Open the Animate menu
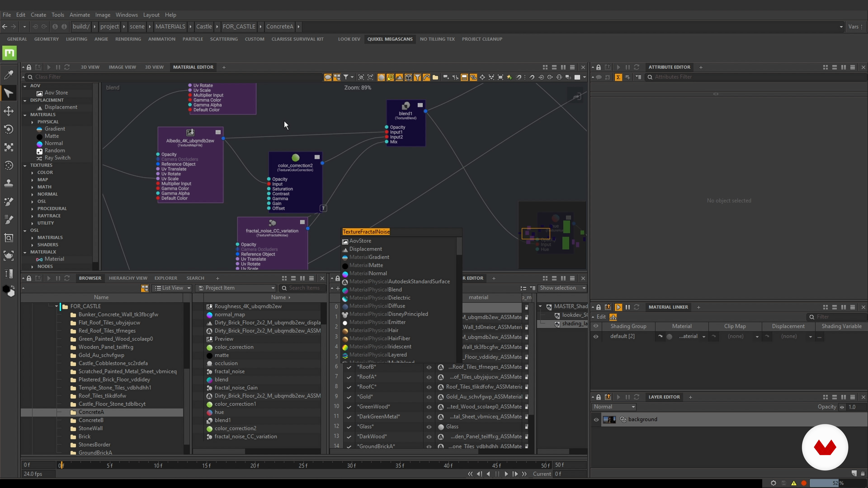Screen dimensions: 868x488 [80, 15]
